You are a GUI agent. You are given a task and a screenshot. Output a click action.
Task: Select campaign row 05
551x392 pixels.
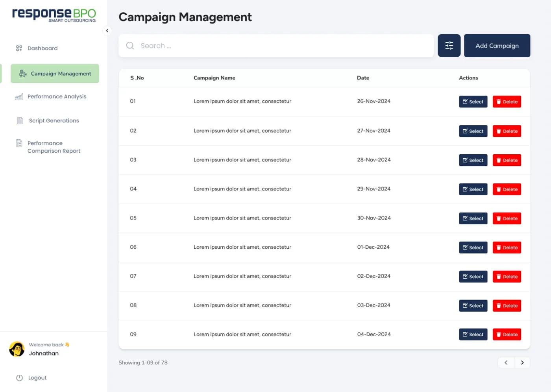pyautogui.click(x=473, y=218)
